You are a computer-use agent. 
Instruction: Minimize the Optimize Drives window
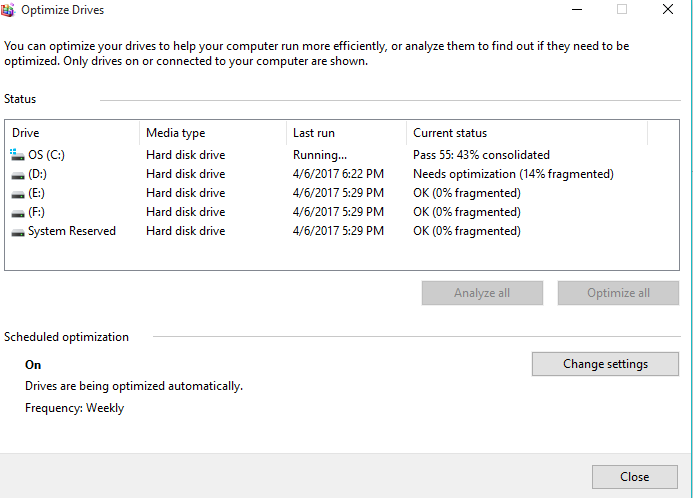pos(577,9)
